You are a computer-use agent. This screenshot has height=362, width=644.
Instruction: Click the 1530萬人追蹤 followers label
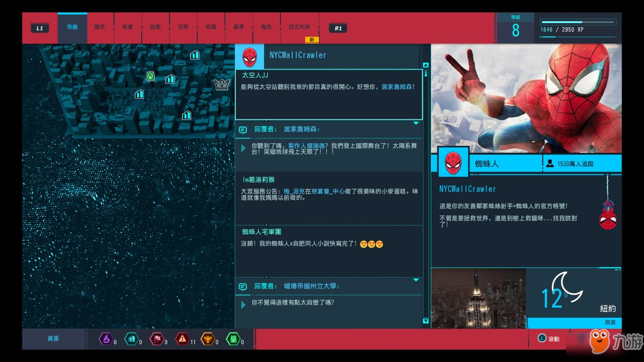pos(575,164)
